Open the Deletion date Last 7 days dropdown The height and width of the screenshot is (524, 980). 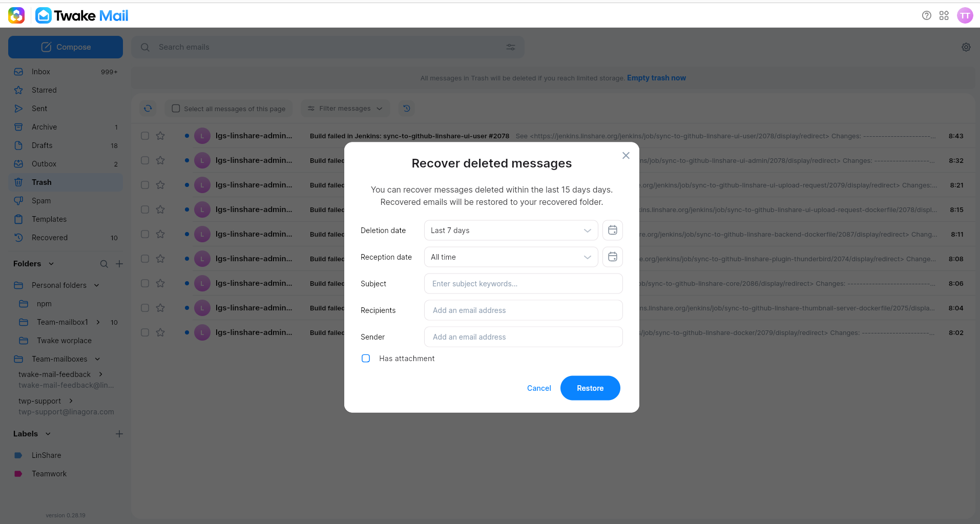pyautogui.click(x=511, y=230)
